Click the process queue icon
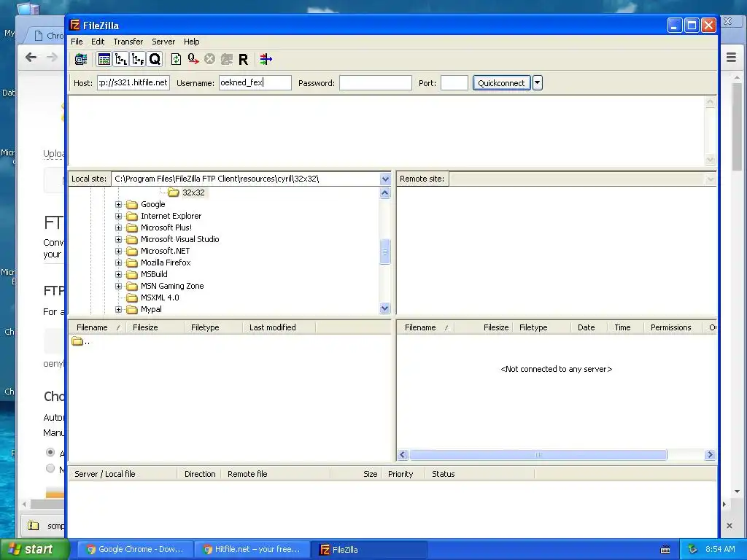The height and width of the screenshot is (560, 747). pos(193,59)
